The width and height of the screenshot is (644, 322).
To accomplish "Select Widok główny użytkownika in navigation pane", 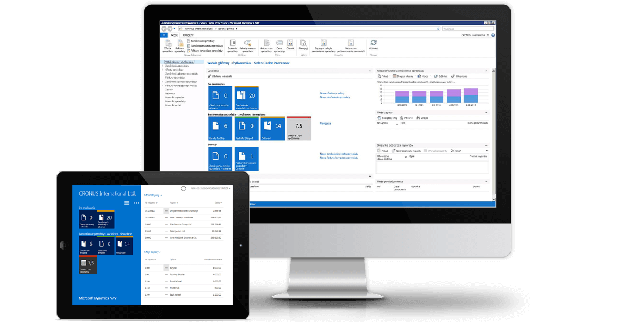I will 179,62.
